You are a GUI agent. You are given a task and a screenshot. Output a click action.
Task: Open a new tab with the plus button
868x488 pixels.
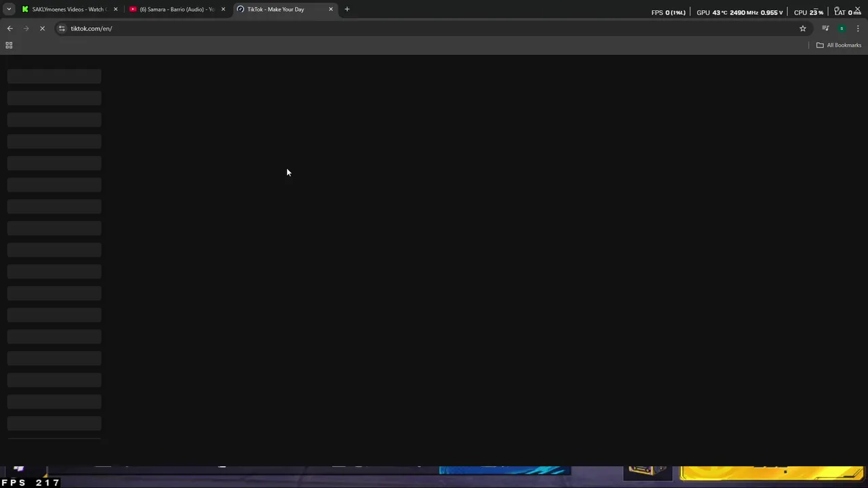(x=347, y=9)
